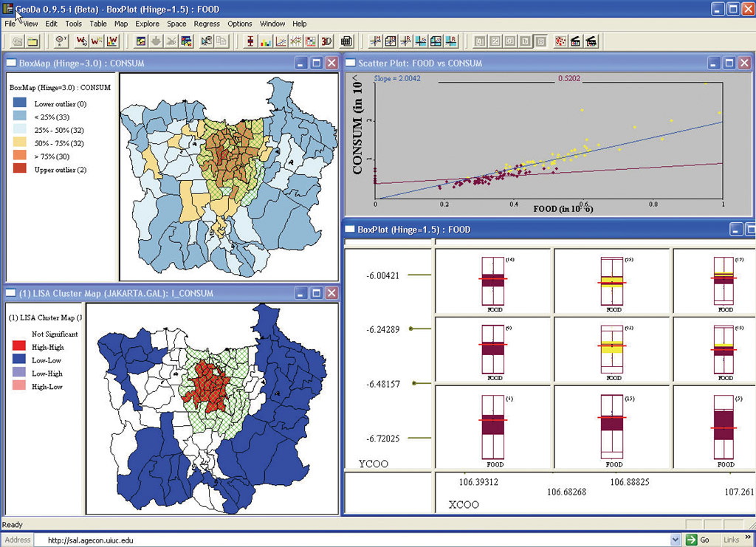This screenshot has width=756, height=547.
Task: Click the box plot cell labeled (25)
Action: tap(612, 281)
